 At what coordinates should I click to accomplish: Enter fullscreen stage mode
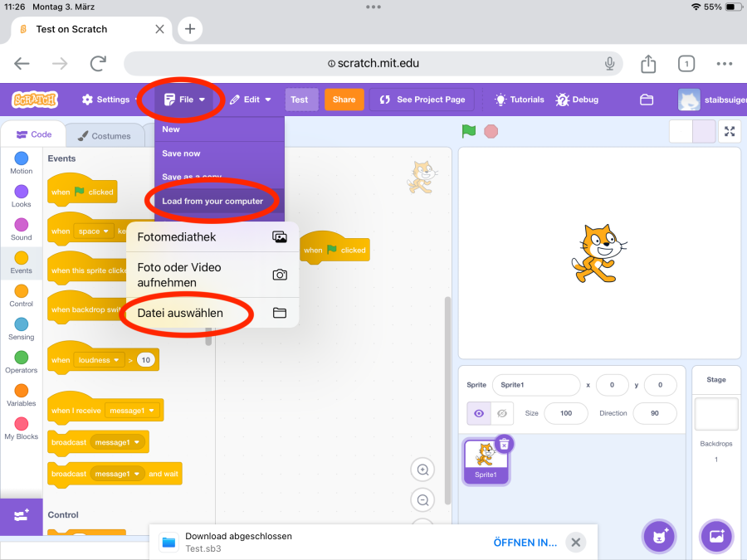730,131
